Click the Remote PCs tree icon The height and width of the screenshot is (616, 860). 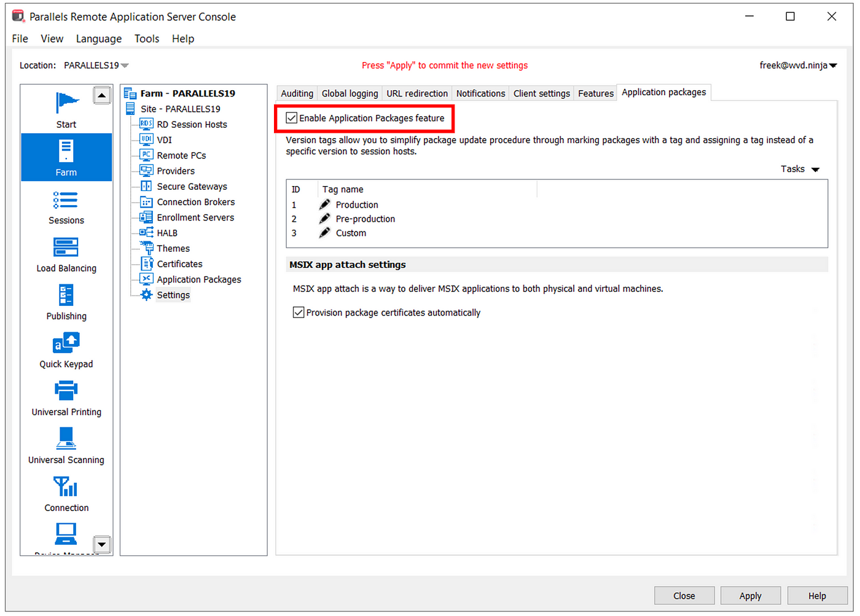(146, 155)
